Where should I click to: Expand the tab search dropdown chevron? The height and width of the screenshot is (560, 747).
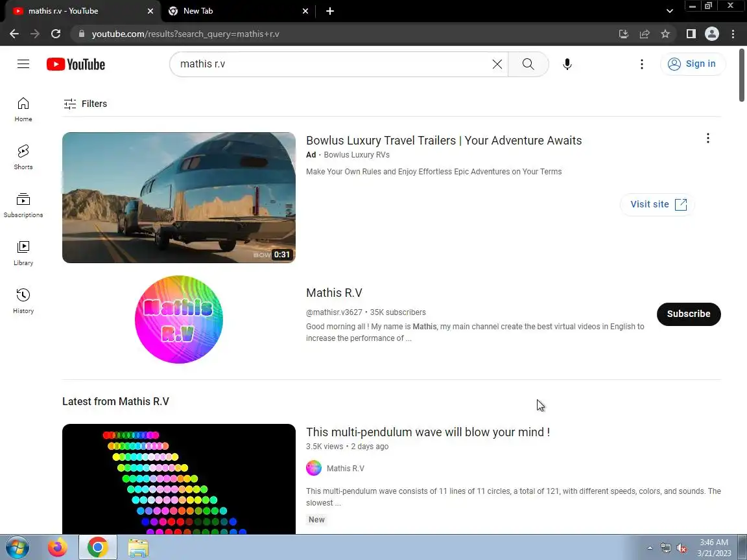tap(669, 11)
